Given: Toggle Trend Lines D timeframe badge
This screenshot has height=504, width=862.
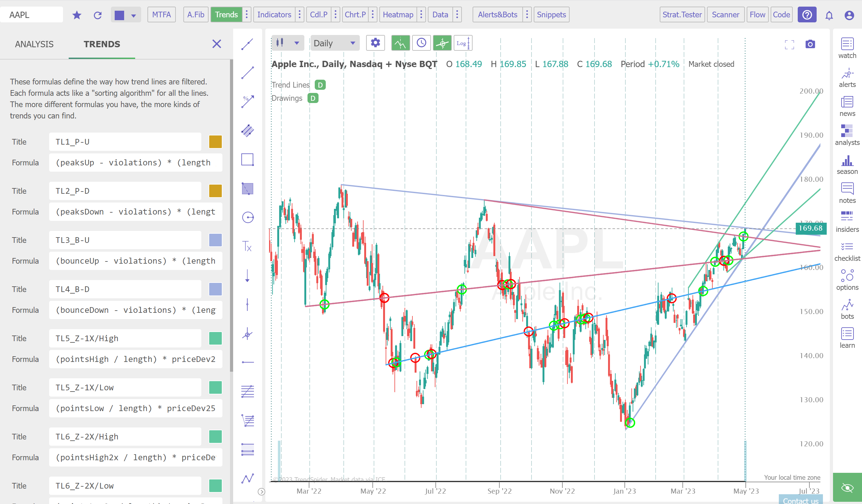Looking at the screenshot, I should 320,85.
